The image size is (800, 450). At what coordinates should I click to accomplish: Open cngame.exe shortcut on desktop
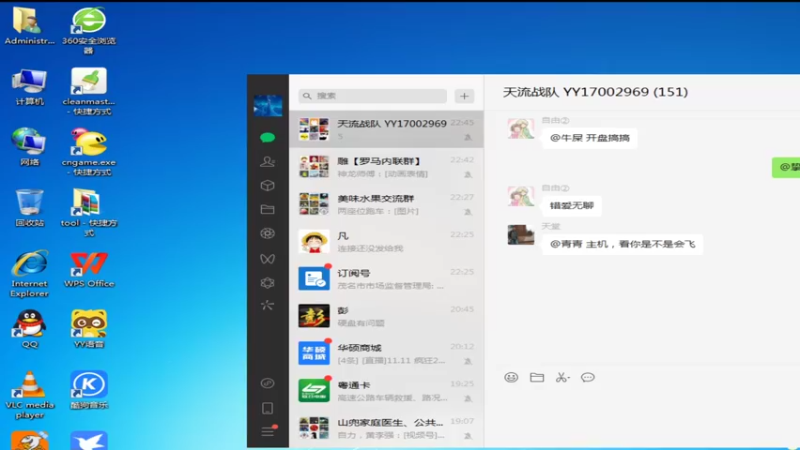click(x=89, y=152)
